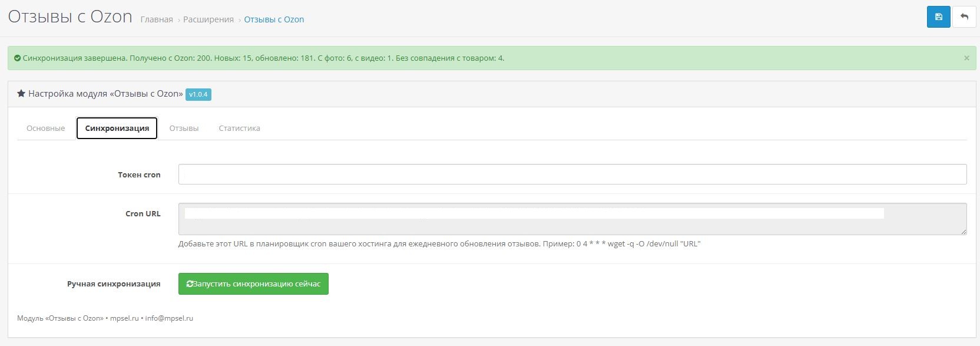Click the refresh icon in sync button
The width and height of the screenshot is (980, 346).
tap(190, 284)
